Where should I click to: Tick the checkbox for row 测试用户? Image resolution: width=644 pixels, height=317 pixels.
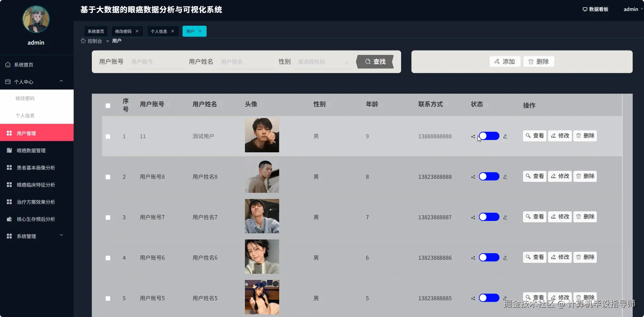(x=108, y=137)
